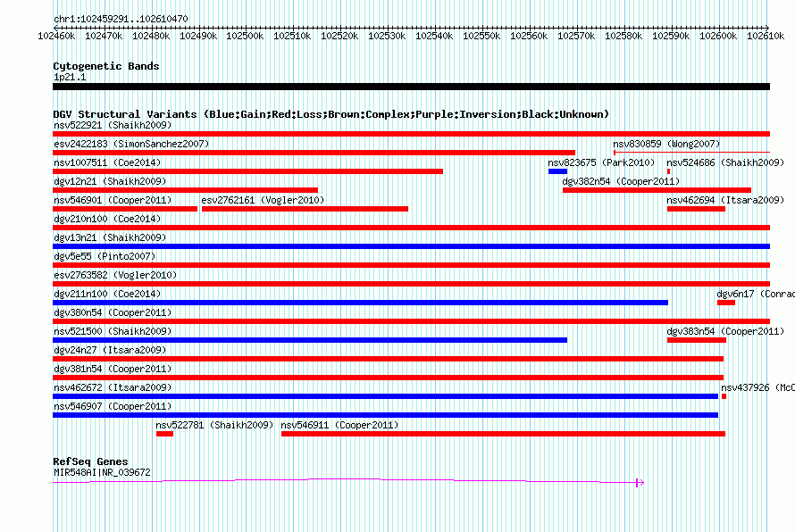
Task: Click the 102610k ruler tick label
Action: pos(766,36)
